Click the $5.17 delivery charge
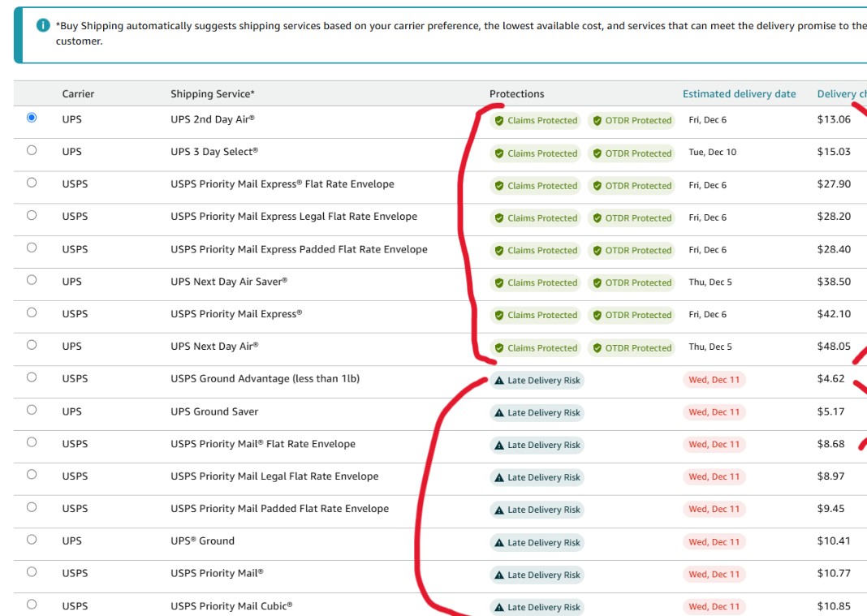 (830, 411)
